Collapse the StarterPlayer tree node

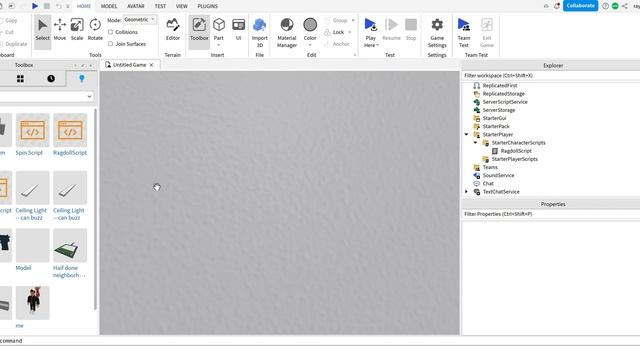click(x=467, y=134)
